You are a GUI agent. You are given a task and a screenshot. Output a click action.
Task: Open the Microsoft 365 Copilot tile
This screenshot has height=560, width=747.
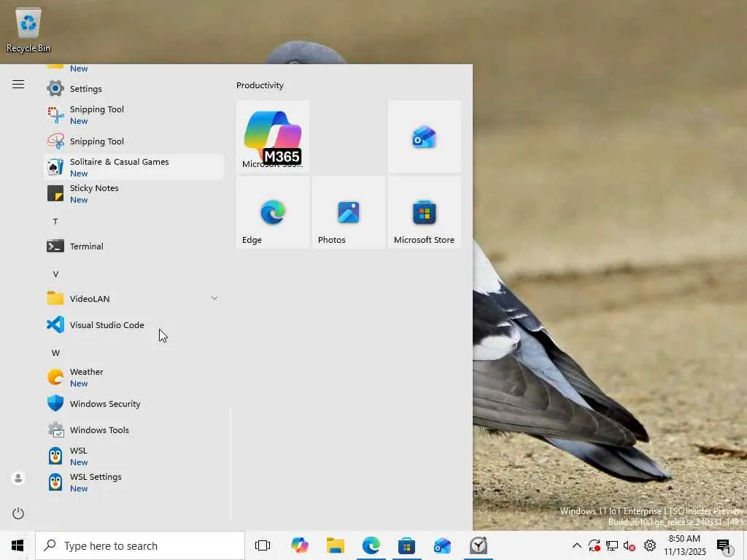click(273, 136)
